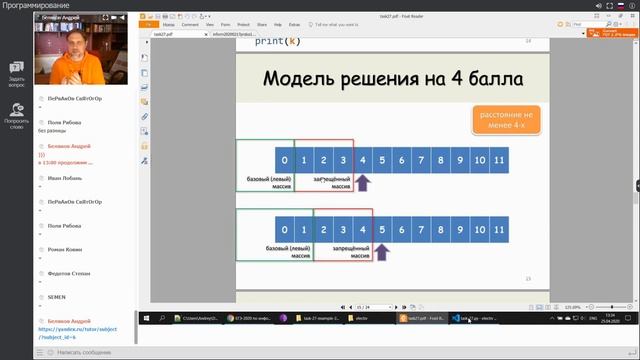
Task: Click the zoom out minus button
Action: tap(591, 307)
